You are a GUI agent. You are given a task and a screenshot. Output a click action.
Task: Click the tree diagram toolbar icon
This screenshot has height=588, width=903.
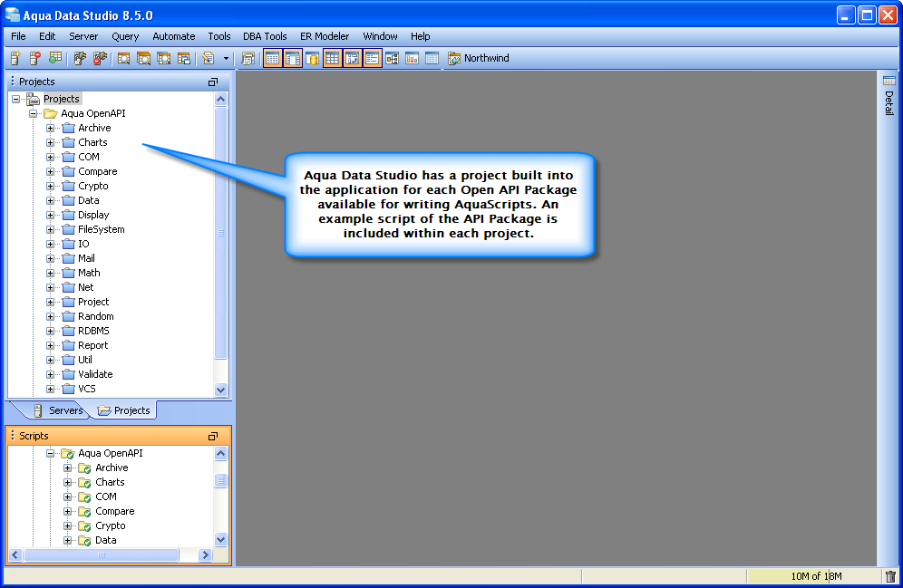click(x=393, y=58)
